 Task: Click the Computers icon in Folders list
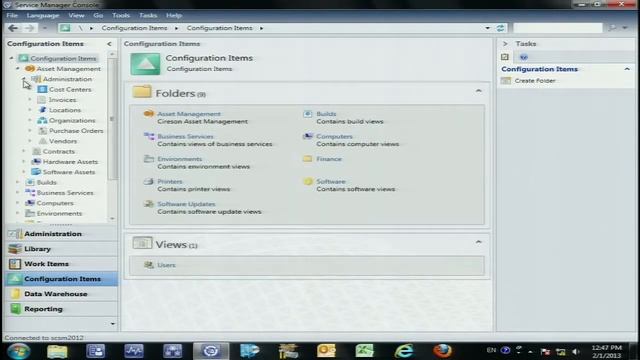click(308, 136)
